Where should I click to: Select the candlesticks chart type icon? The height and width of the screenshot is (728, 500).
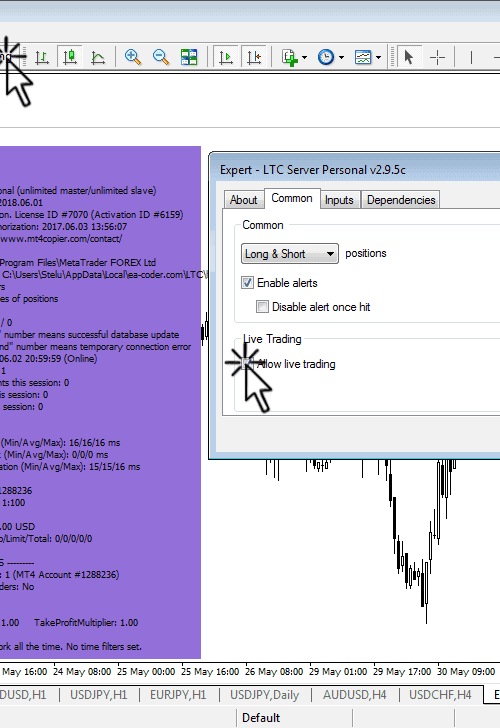[x=70, y=57]
